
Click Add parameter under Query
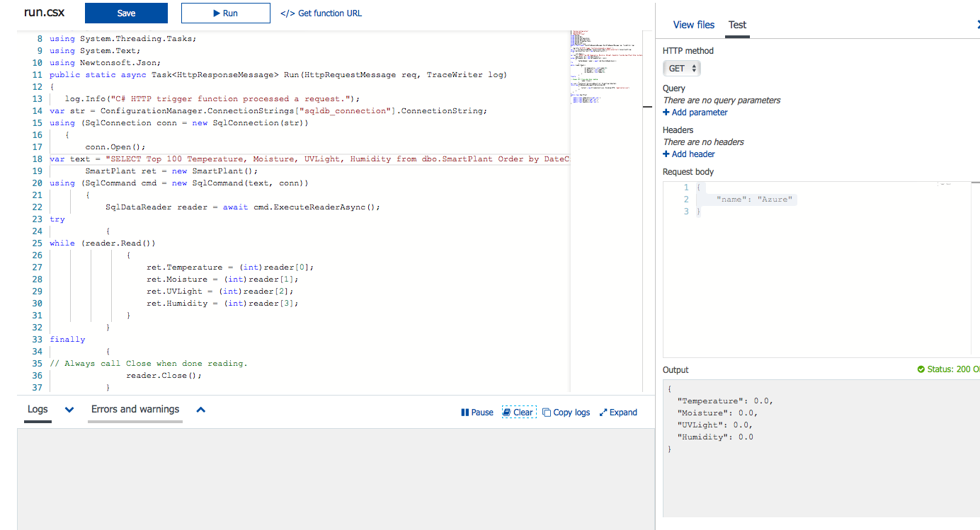pyautogui.click(x=695, y=113)
